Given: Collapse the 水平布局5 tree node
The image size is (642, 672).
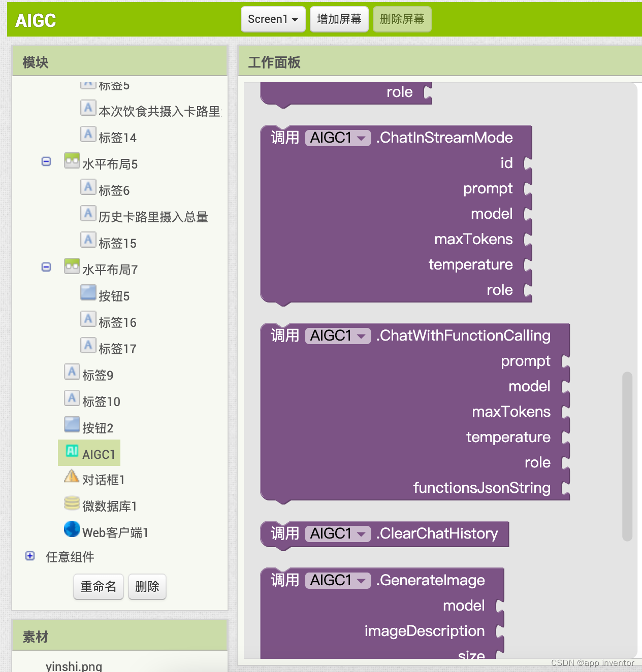Looking at the screenshot, I should 46,161.
